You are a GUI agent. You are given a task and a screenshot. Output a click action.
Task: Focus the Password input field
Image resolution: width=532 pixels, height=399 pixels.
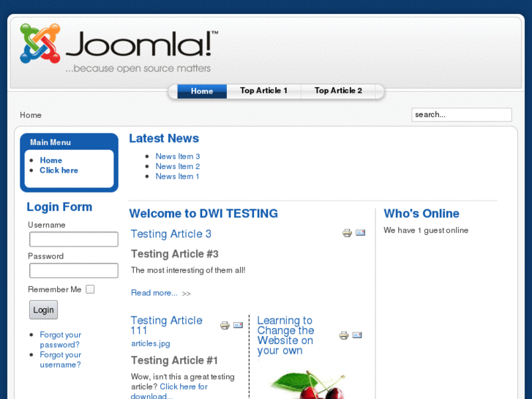click(74, 271)
